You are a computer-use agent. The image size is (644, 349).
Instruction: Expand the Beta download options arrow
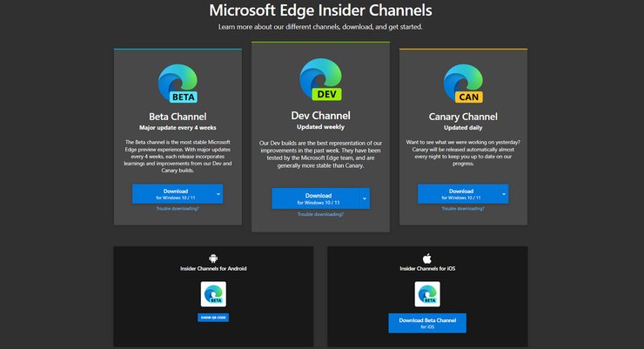(218, 194)
